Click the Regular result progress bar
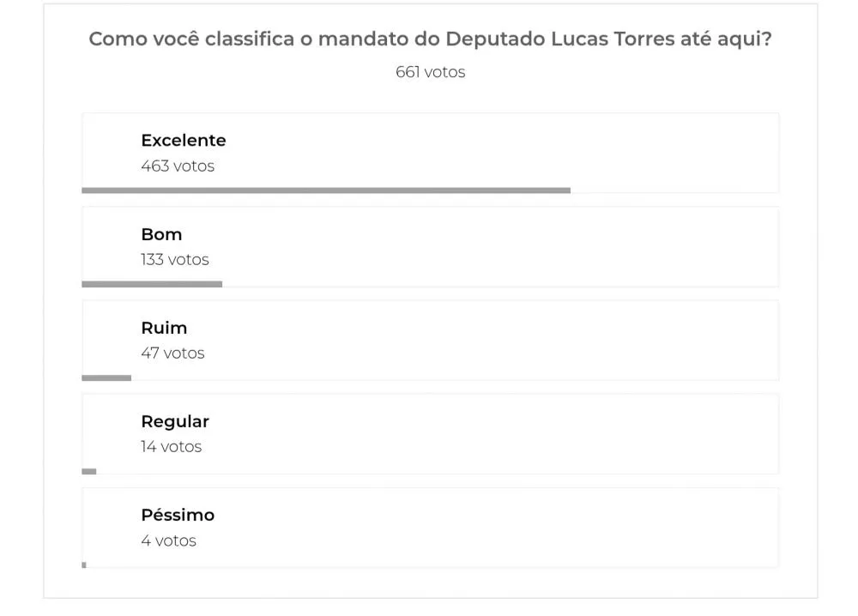This screenshot has width=858, height=616. coord(89,471)
